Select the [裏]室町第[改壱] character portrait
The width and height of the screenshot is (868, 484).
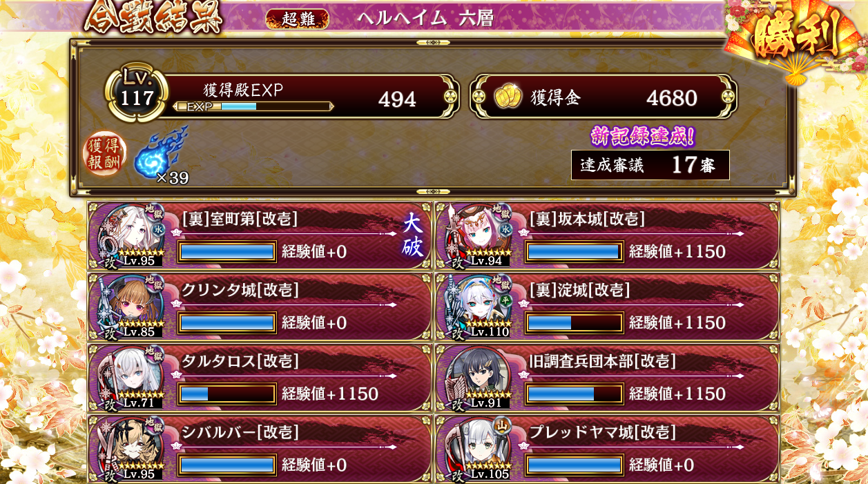tap(130, 235)
